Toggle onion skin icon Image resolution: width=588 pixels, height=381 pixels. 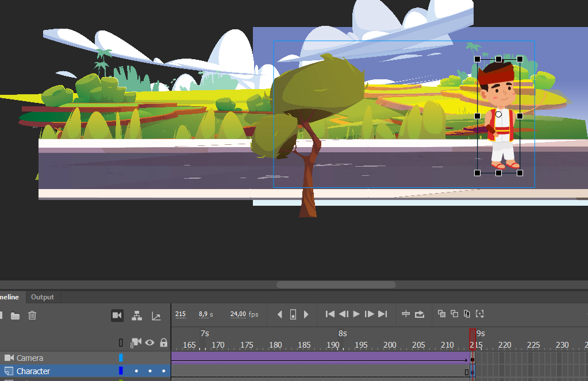tap(442, 314)
